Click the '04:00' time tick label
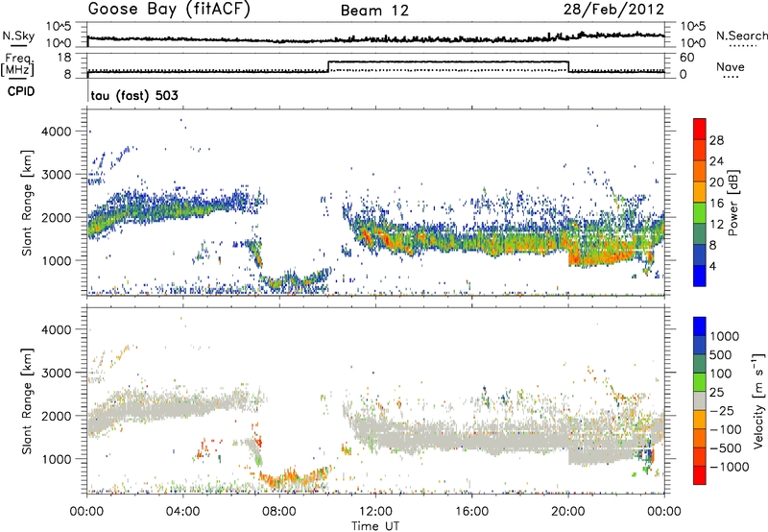768x532 pixels. click(x=182, y=512)
